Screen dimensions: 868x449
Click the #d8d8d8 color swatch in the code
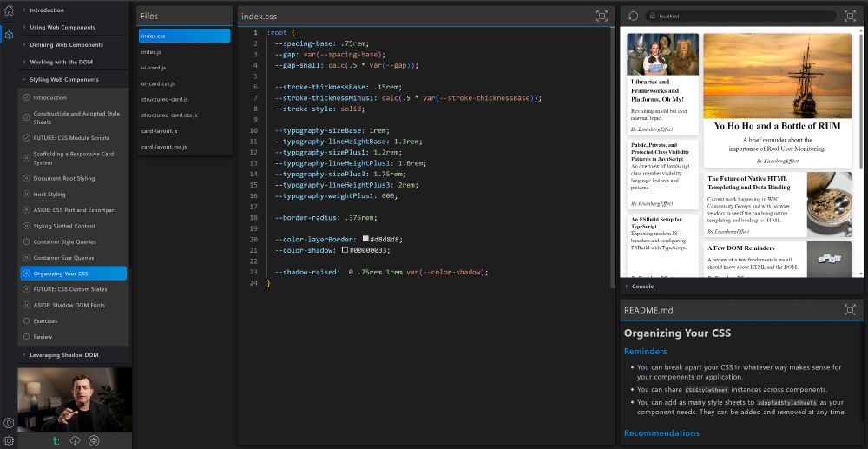pyautogui.click(x=365, y=239)
